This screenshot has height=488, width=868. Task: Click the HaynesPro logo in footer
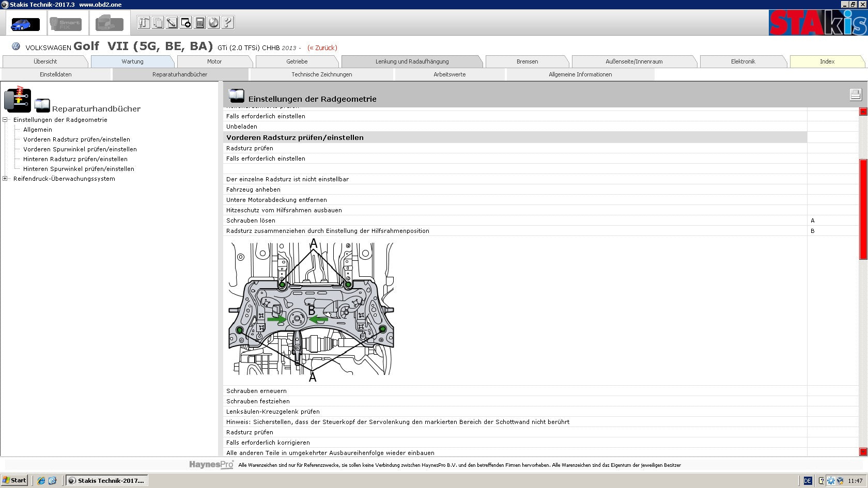tap(211, 465)
